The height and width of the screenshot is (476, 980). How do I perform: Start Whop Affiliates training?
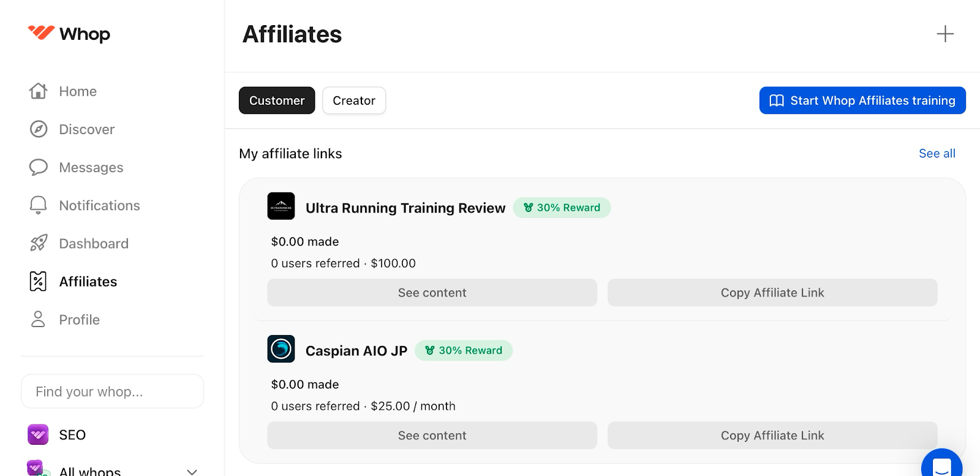coord(862,100)
